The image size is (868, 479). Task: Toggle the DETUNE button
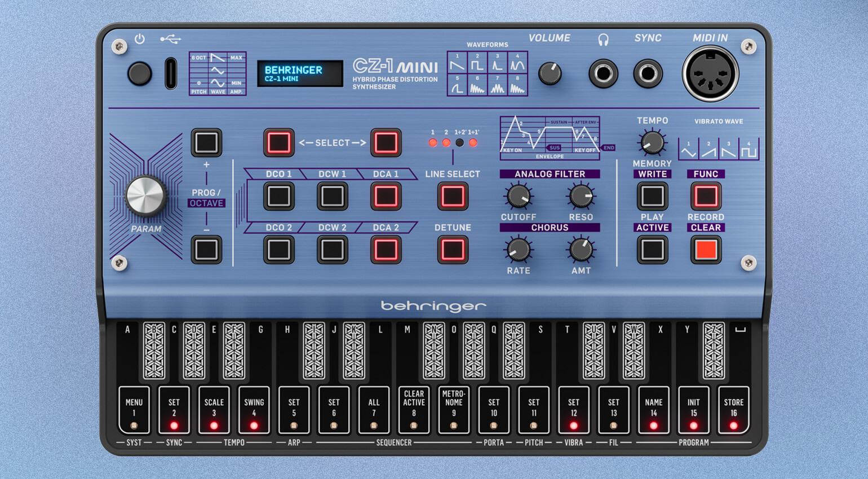[452, 250]
